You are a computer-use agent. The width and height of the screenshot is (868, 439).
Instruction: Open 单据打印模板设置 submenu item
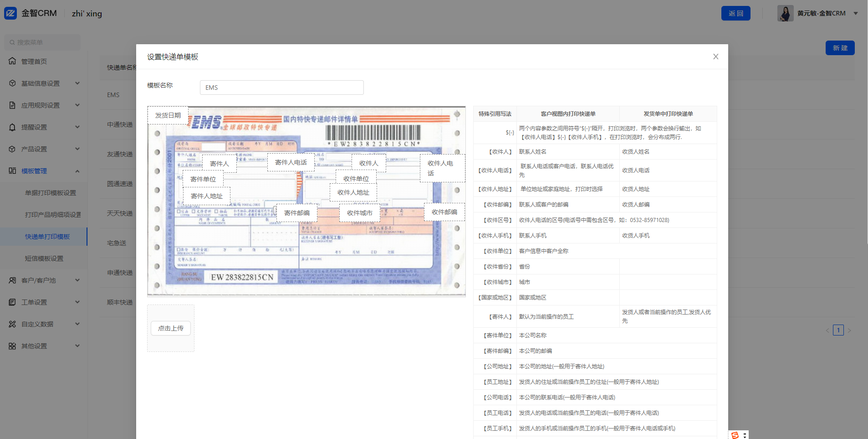tap(44, 192)
